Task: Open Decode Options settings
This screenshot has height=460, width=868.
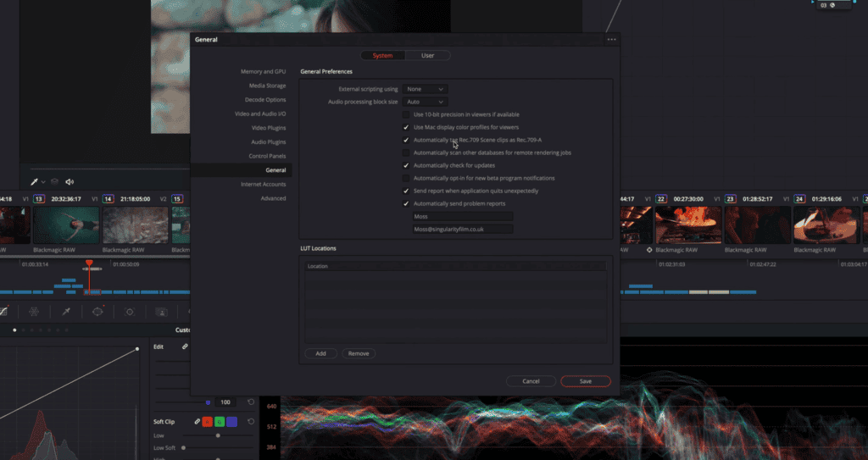Action: coord(265,100)
